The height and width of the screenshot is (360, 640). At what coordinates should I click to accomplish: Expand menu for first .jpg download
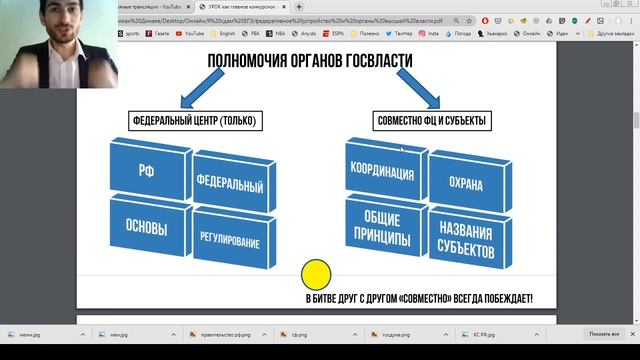point(83,334)
